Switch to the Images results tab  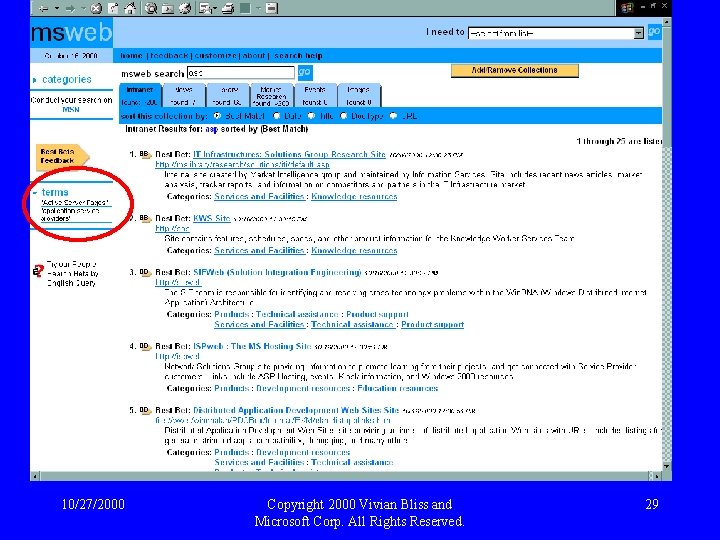pyautogui.click(x=358, y=96)
